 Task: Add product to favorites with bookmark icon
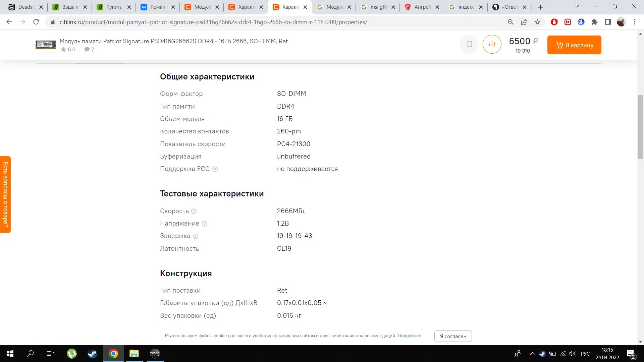[x=469, y=44]
